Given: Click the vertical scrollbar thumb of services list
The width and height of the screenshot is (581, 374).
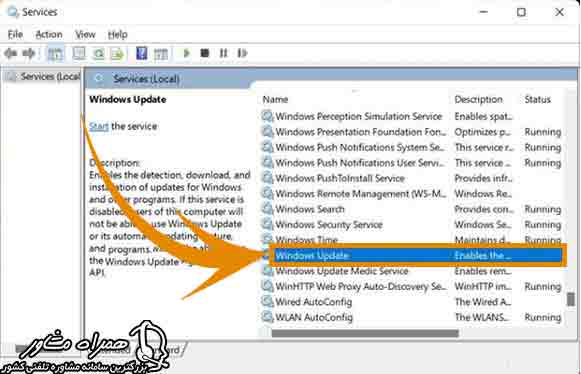Looking at the screenshot, I should click(571, 299).
